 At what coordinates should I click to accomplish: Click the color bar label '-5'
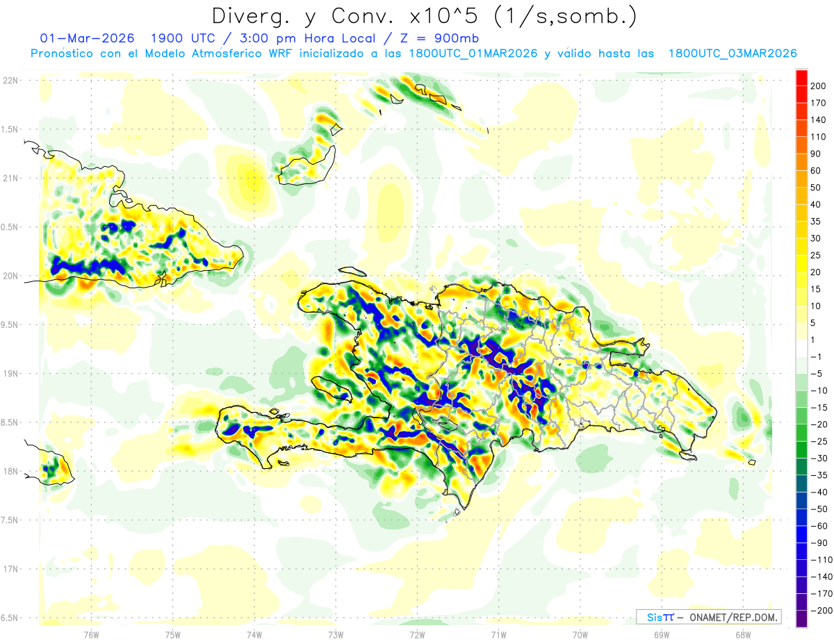coord(817,374)
